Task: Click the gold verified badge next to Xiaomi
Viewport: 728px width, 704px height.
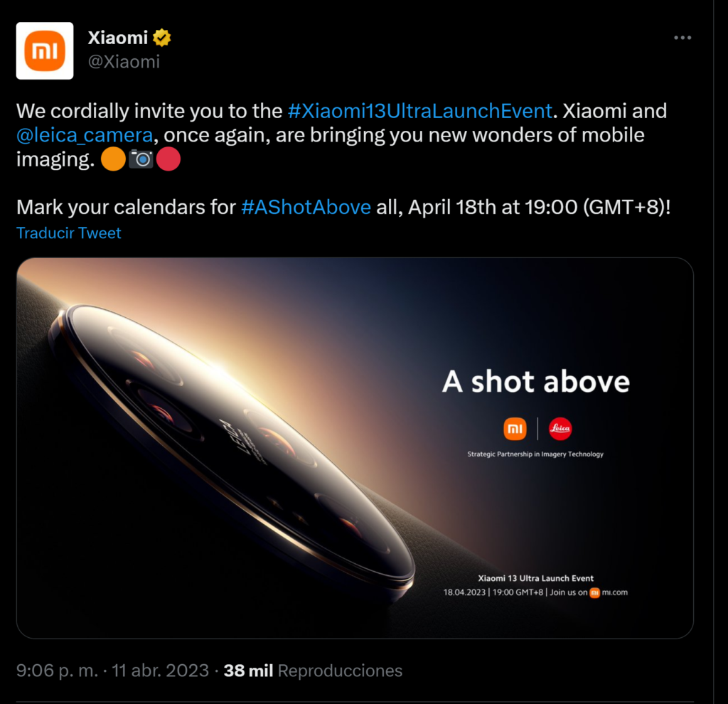Action: click(162, 38)
